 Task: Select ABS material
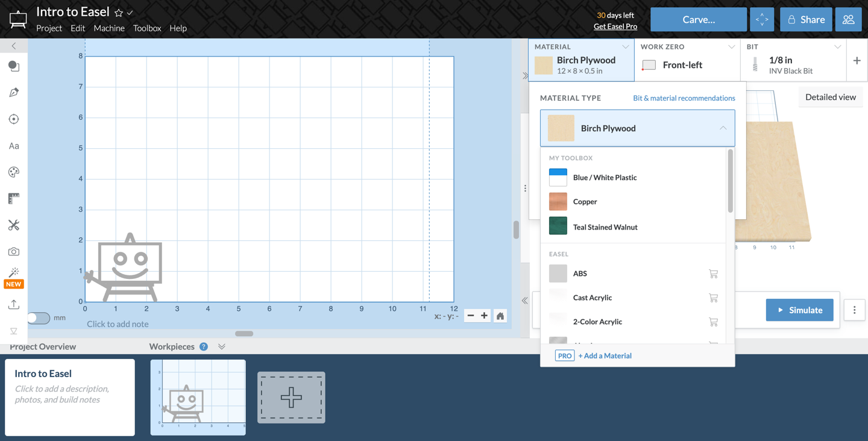pyautogui.click(x=633, y=274)
